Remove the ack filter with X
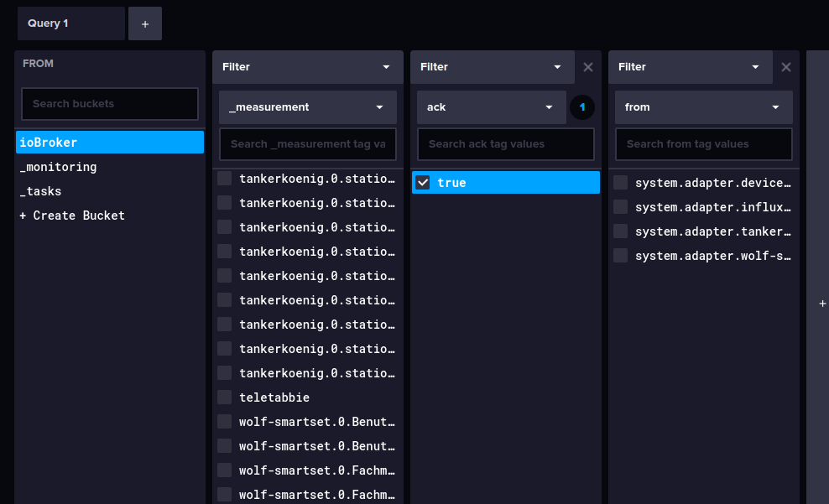 [x=588, y=67]
